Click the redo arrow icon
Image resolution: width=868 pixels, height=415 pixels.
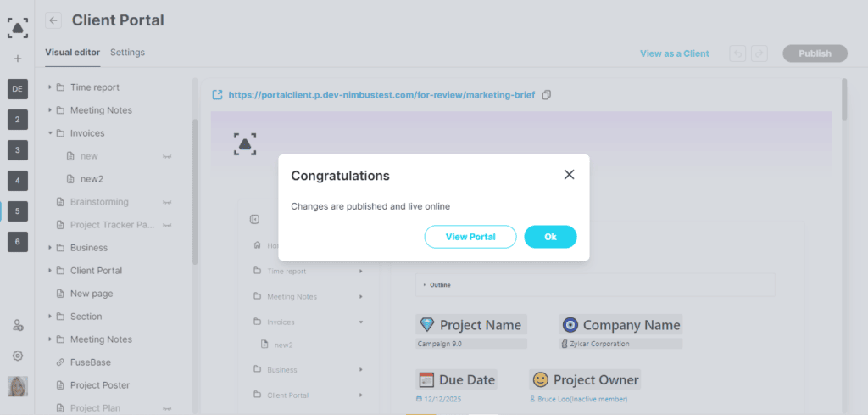(759, 53)
